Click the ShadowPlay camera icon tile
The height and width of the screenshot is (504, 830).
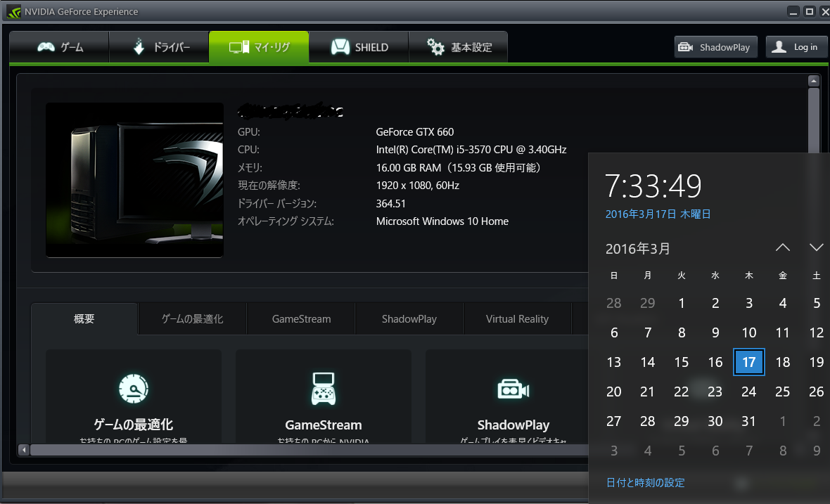[x=513, y=389]
